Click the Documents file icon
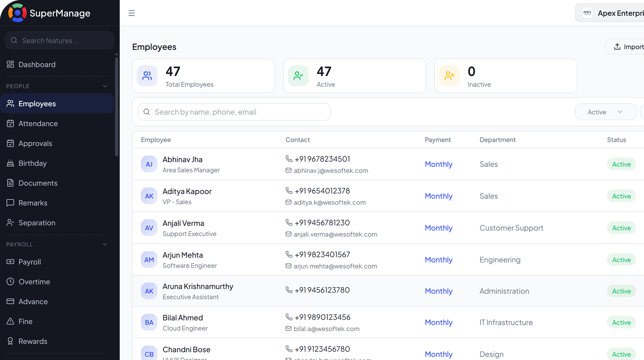644x360 pixels. pos(10,183)
